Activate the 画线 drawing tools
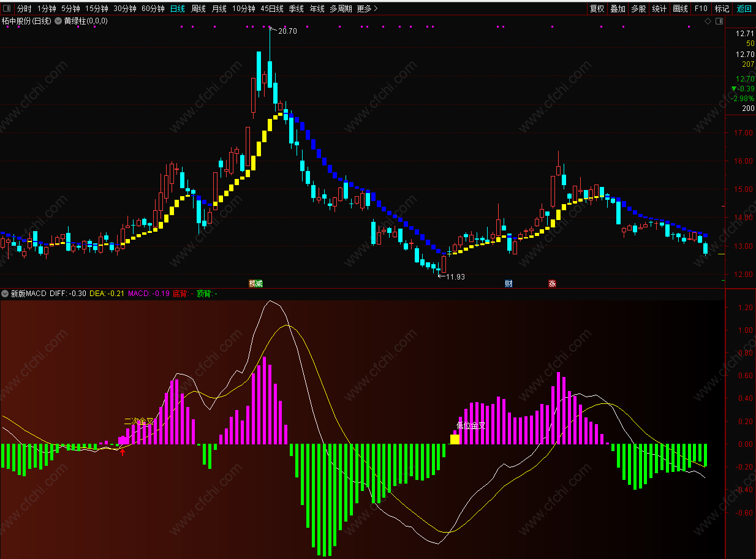 coord(680,9)
